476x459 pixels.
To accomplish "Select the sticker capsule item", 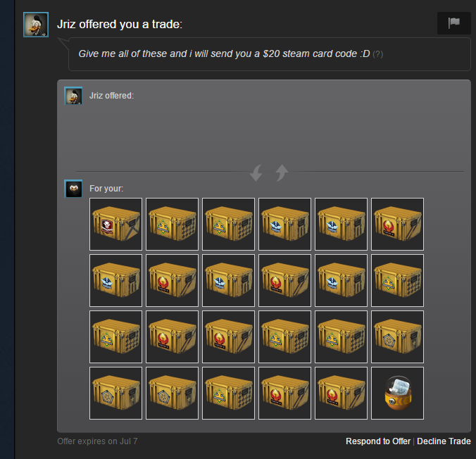I will [397, 393].
